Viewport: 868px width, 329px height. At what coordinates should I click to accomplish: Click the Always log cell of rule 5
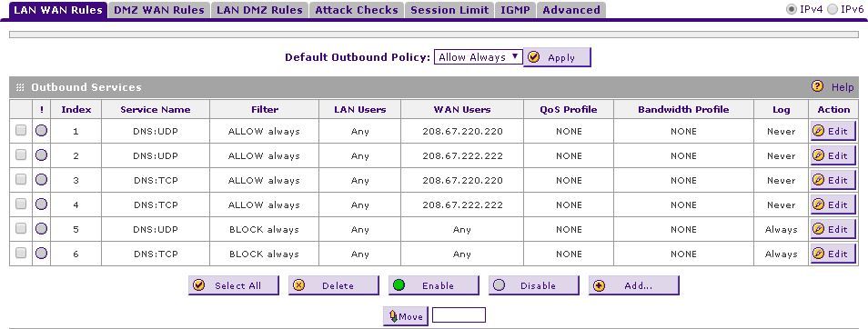[x=781, y=229]
